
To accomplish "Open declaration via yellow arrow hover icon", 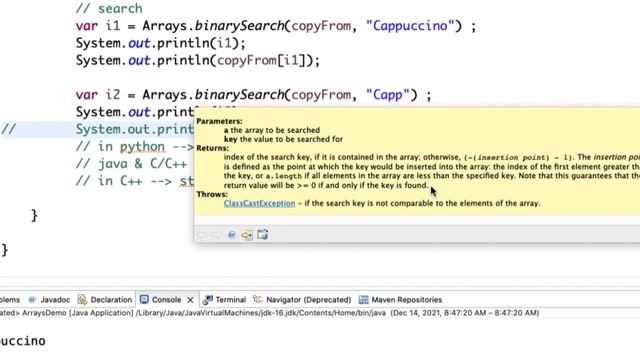I will [247, 235].
